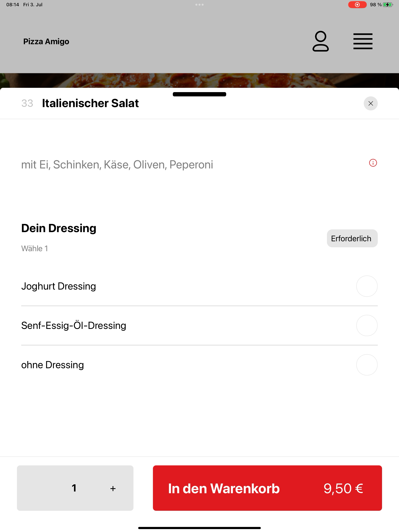
Task: Show allergen info via red info icon
Action: pyautogui.click(x=373, y=163)
